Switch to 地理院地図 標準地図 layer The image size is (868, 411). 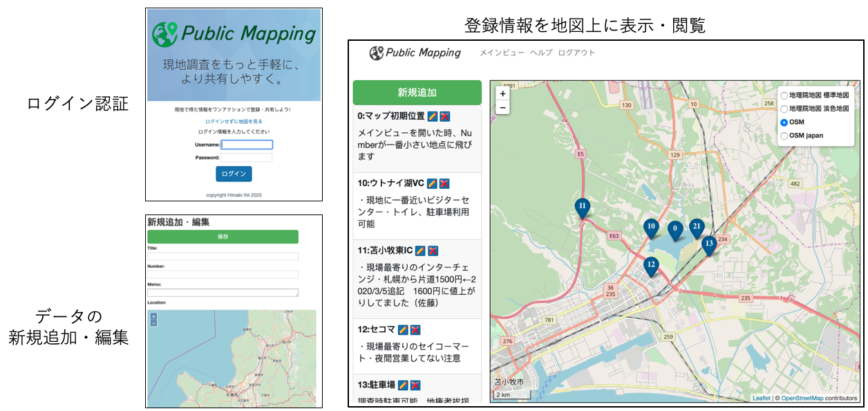[x=783, y=97]
